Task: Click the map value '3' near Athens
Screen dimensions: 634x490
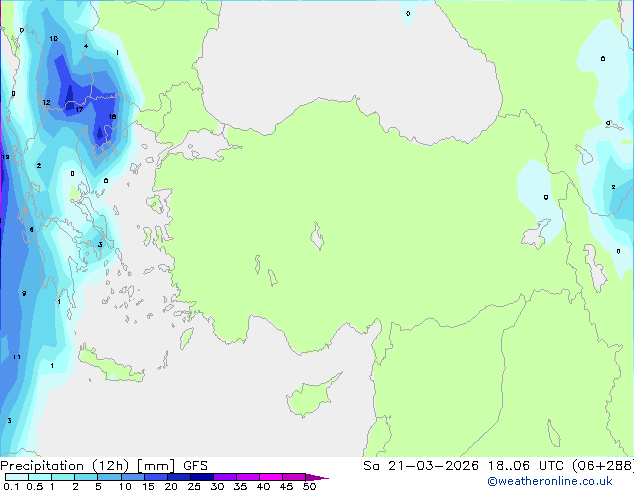Action: pyautogui.click(x=100, y=245)
